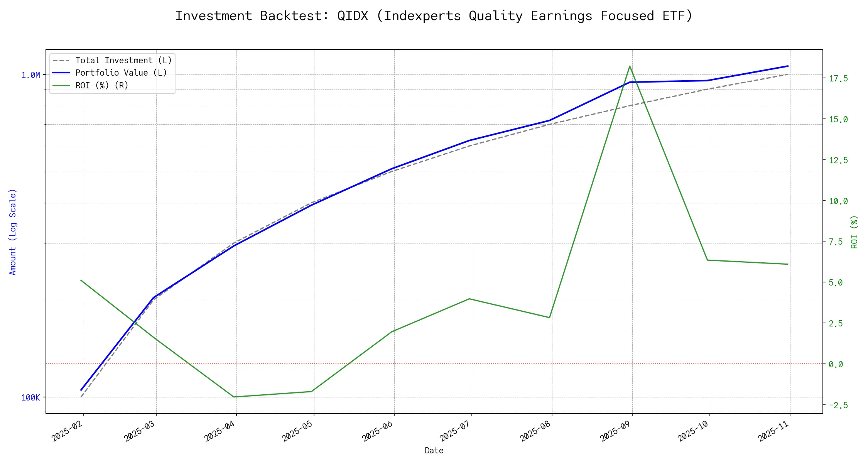
Task: Click the dashed gray swatch in legend
Action: coord(61,61)
